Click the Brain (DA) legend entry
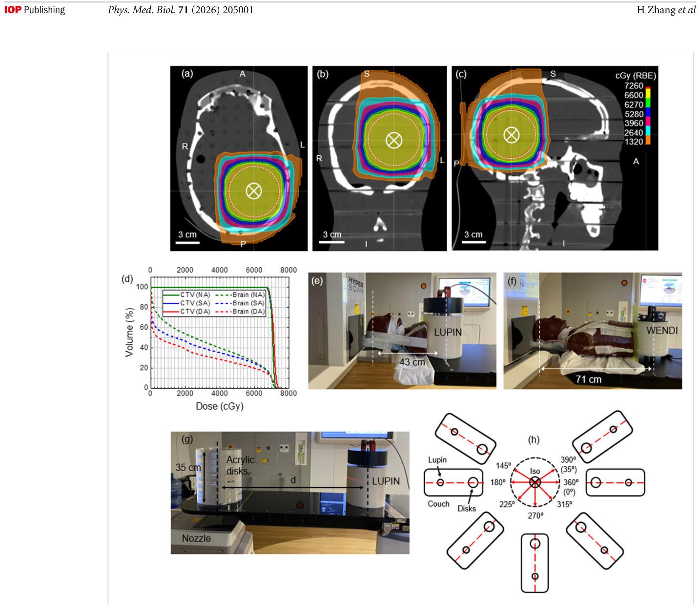 tap(240, 312)
